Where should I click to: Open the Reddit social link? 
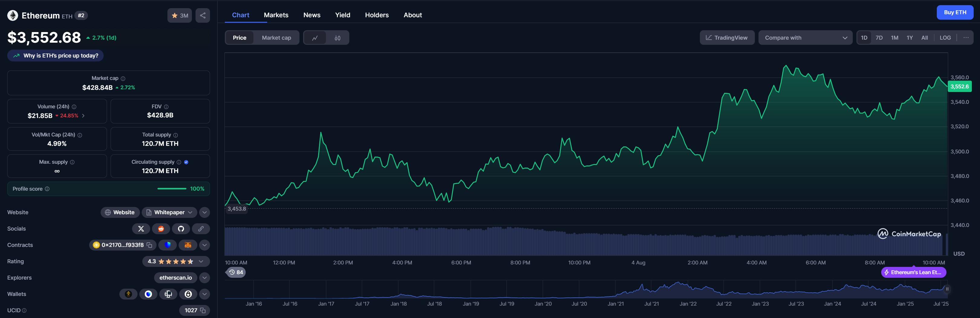pos(161,228)
